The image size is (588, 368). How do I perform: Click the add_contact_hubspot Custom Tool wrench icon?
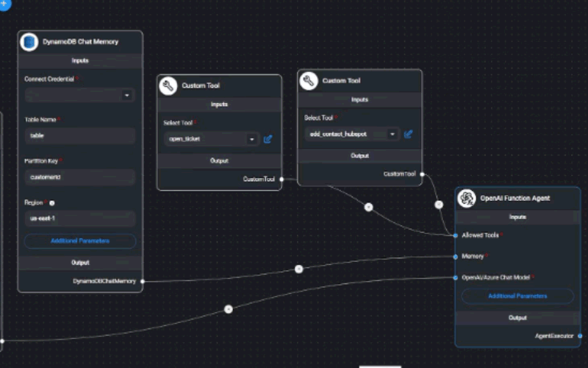click(309, 81)
